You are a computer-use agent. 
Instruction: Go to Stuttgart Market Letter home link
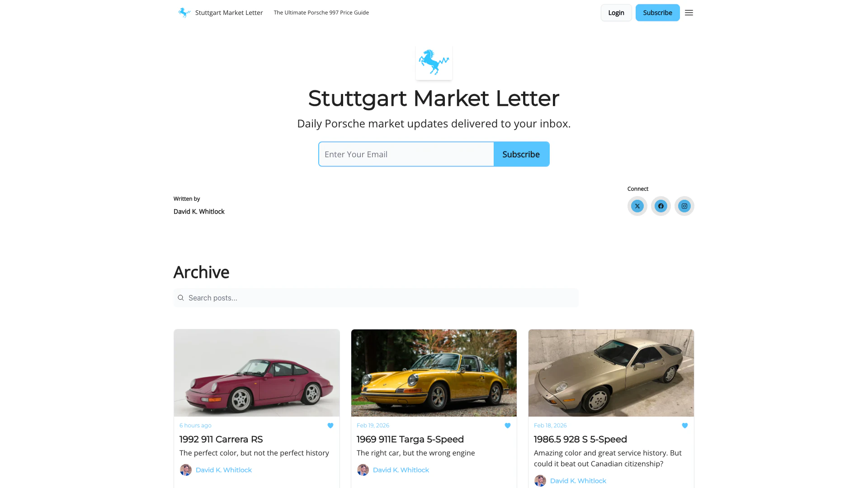point(229,13)
